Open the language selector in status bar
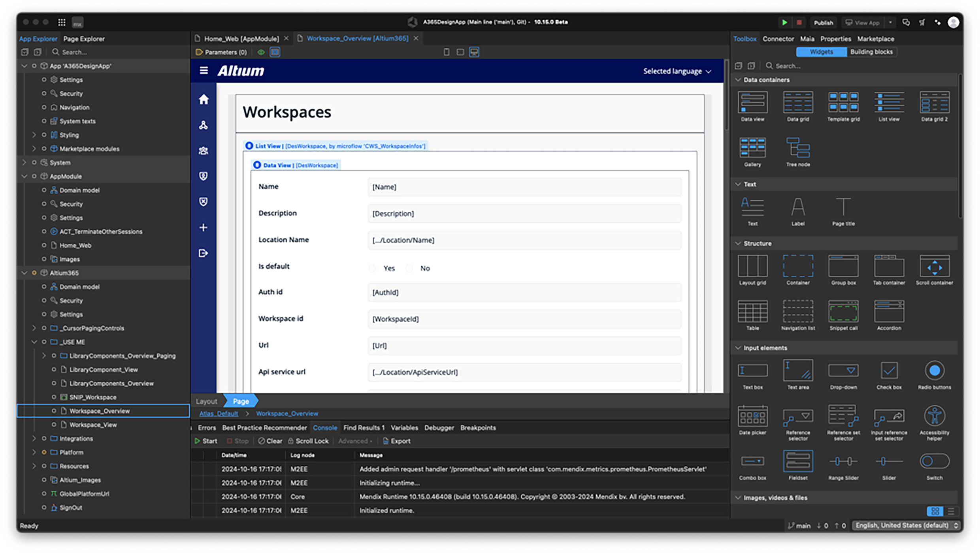Screen dimensions: 980x553 906,525
